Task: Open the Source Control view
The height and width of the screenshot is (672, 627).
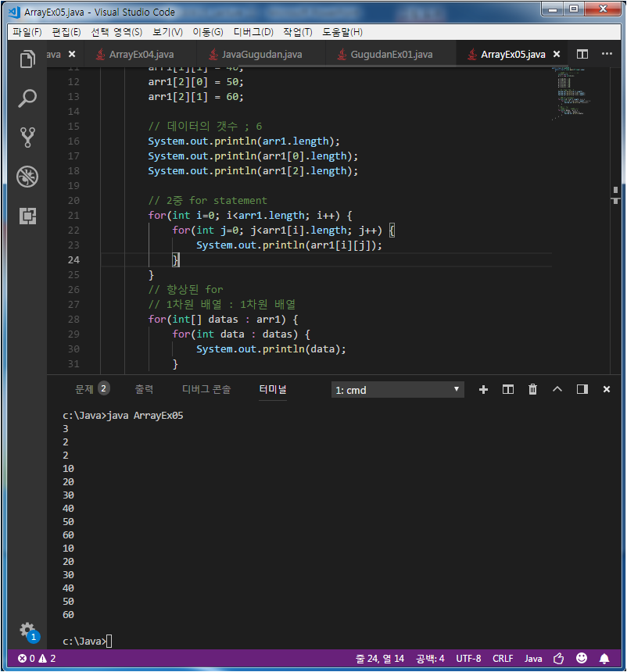Action: (27, 138)
